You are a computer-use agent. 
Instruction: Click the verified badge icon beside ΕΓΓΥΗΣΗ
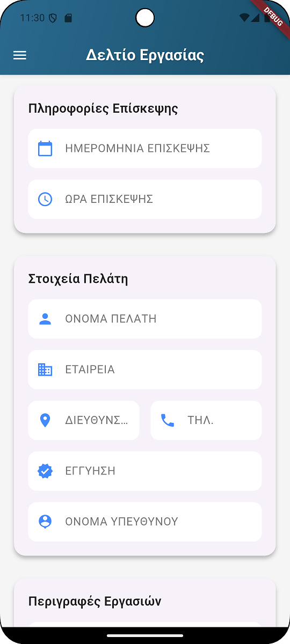tap(45, 471)
